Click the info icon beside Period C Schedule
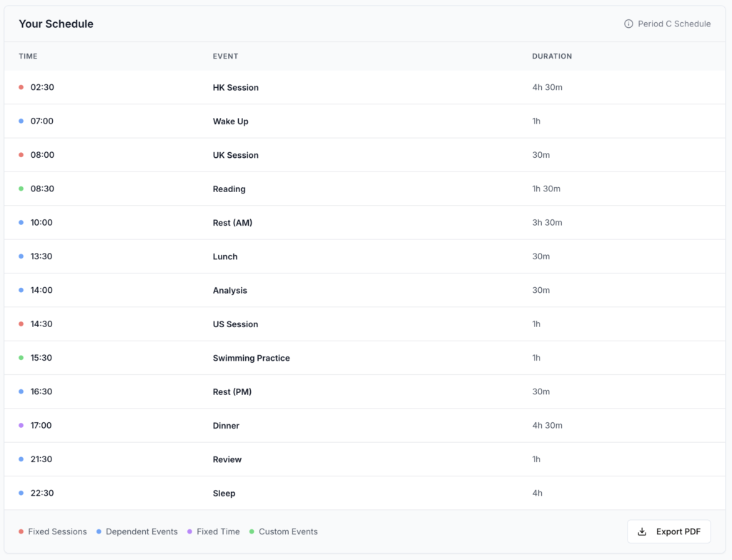This screenshot has height=560, width=732. pos(628,24)
